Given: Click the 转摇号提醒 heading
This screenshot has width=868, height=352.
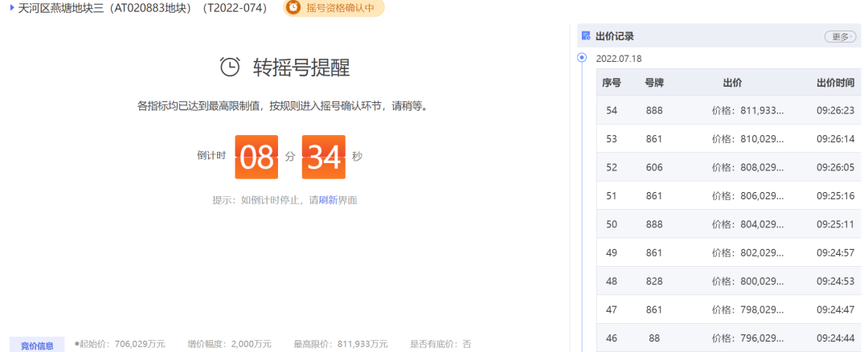Looking at the screenshot, I should (x=301, y=67).
